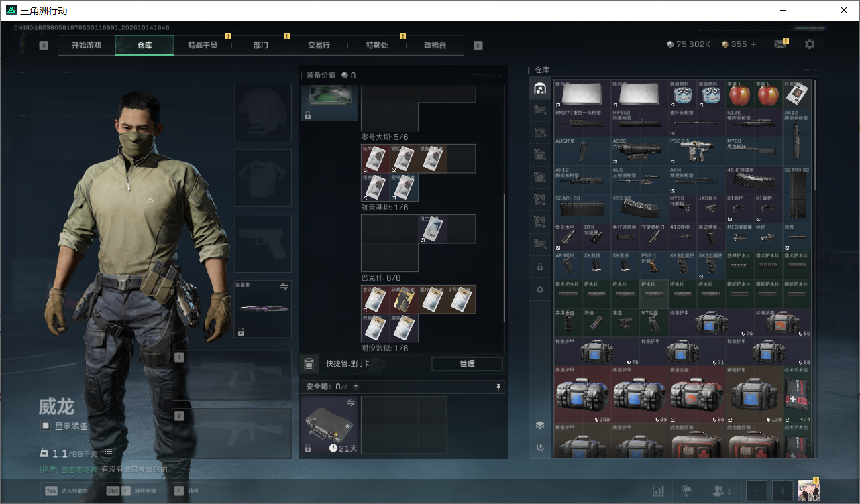Click the pin icon on the safe box header
The image size is (860, 504).
pos(498,387)
